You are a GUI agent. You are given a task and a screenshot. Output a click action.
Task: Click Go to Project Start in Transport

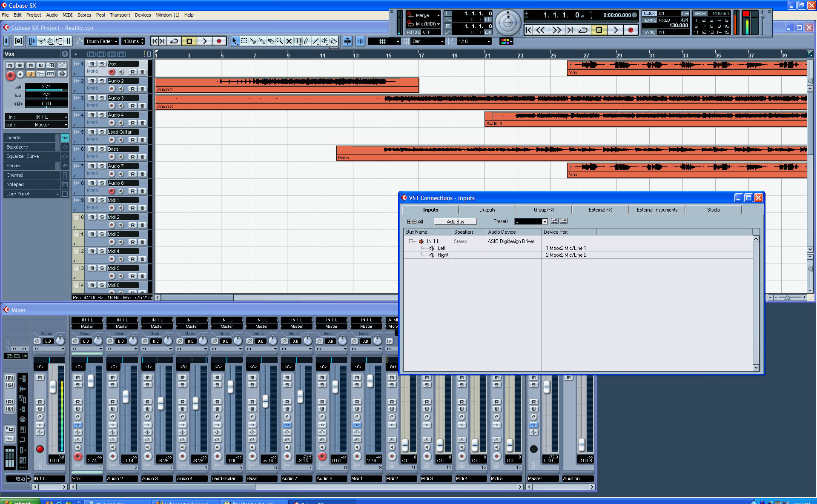(528, 30)
